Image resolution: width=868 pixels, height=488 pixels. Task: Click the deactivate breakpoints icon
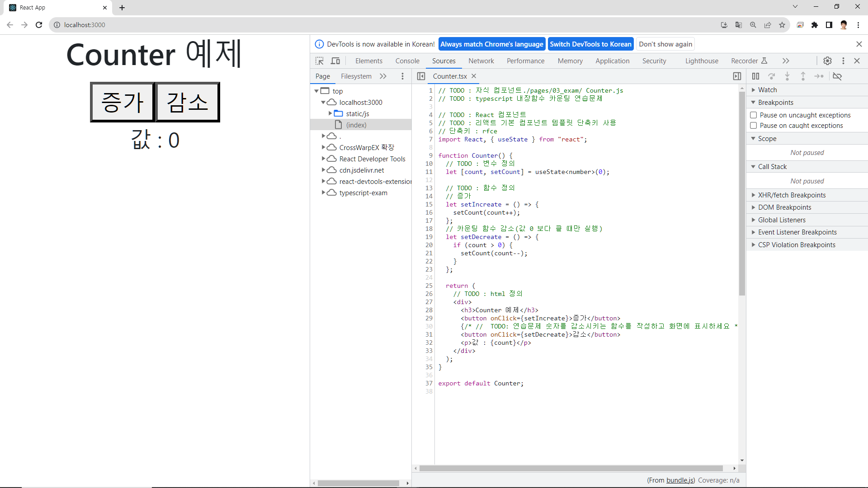[837, 76]
